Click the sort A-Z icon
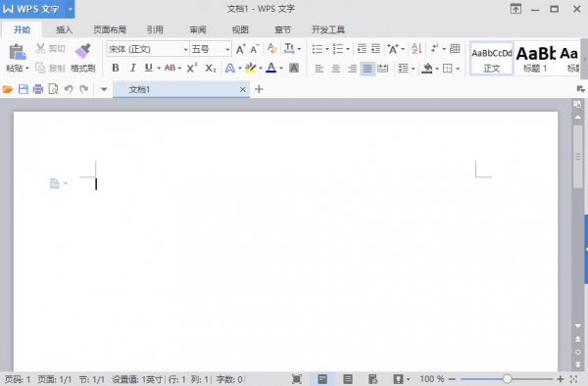This screenshot has height=386, width=588. pyautogui.click(x=416, y=48)
